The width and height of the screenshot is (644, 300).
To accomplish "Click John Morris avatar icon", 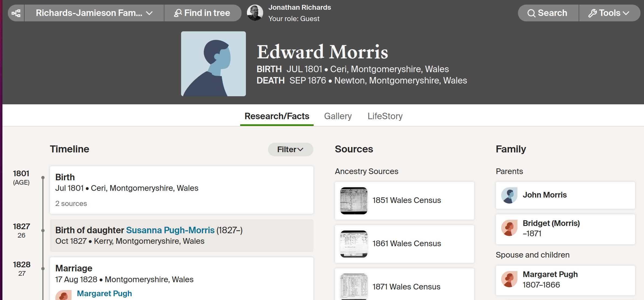I will [x=509, y=195].
